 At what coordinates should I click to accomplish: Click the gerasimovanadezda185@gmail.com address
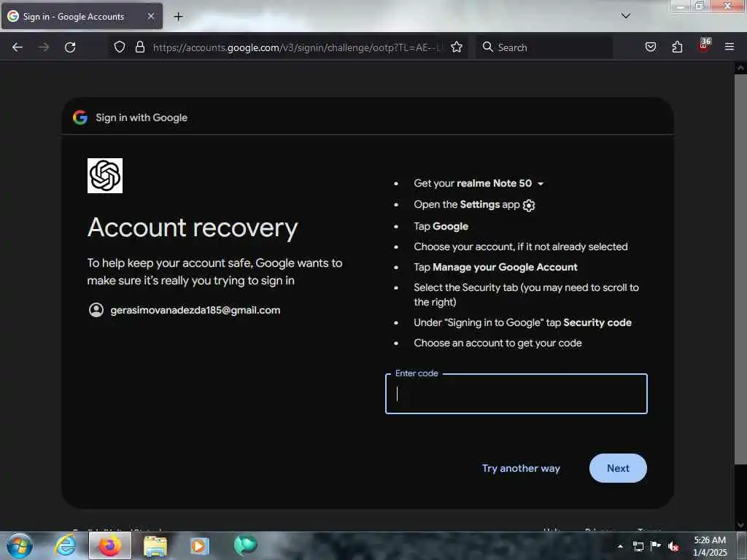click(x=196, y=310)
